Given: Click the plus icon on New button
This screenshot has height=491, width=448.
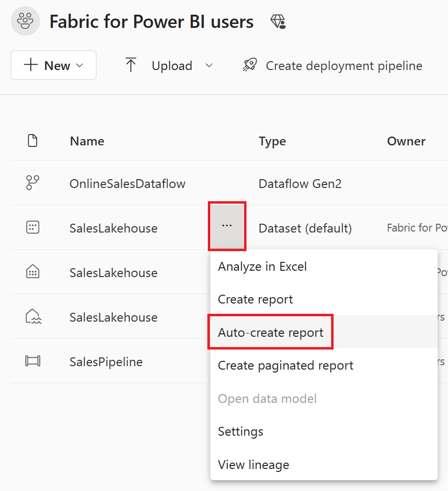Looking at the screenshot, I should (x=31, y=65).
